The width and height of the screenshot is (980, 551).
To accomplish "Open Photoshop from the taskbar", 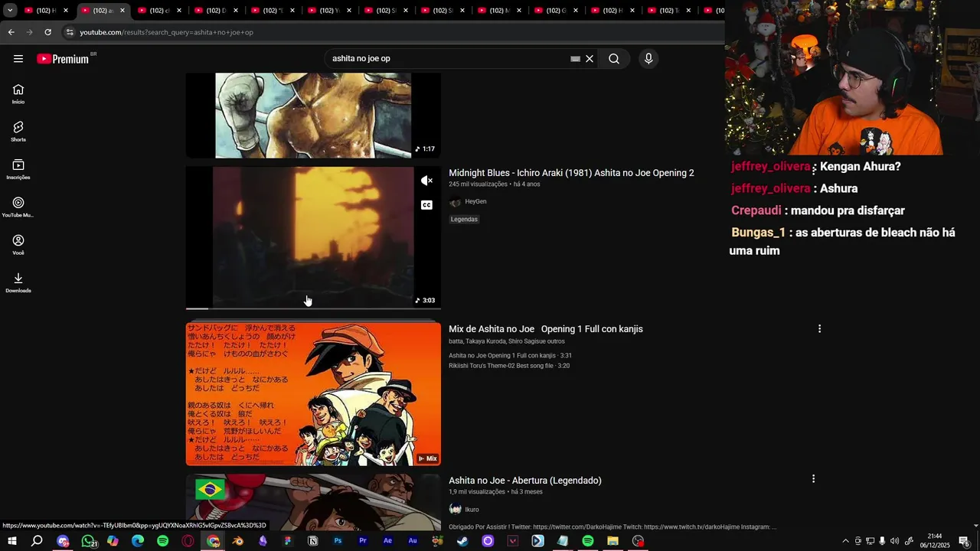I will click(x=338, y=541).
